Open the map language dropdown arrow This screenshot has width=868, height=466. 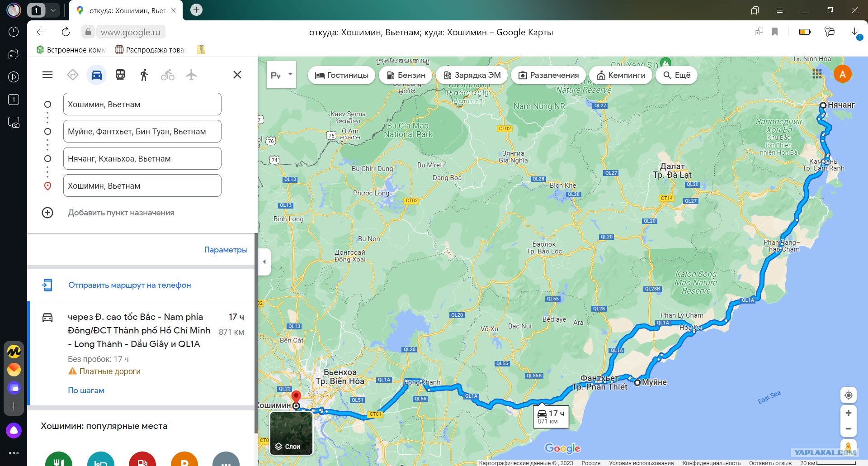coord(291,74)
